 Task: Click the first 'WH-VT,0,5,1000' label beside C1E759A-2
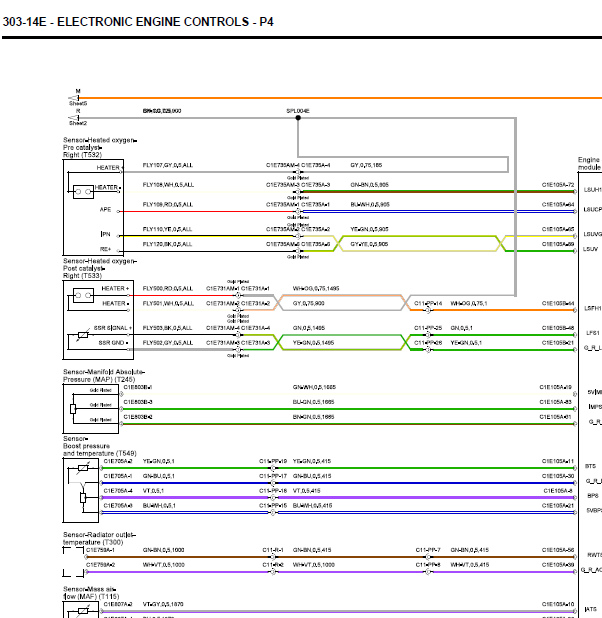click(163, 565)
